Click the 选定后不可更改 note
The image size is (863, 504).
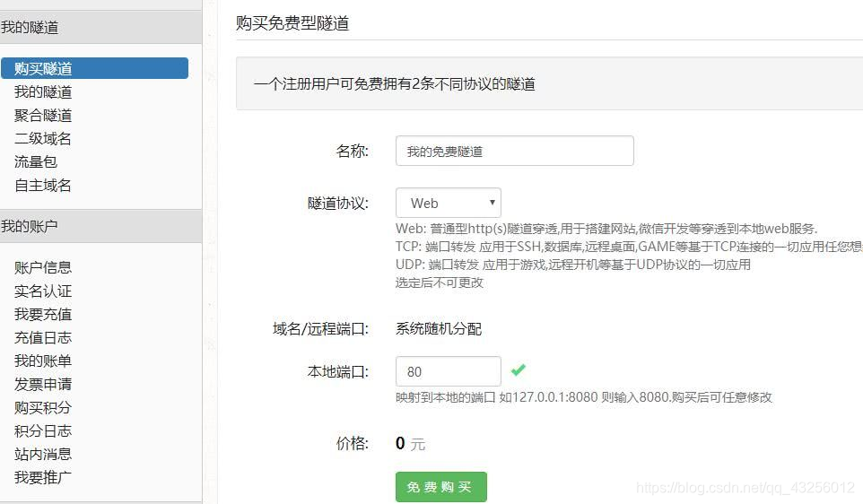click(x=440, y=282)
